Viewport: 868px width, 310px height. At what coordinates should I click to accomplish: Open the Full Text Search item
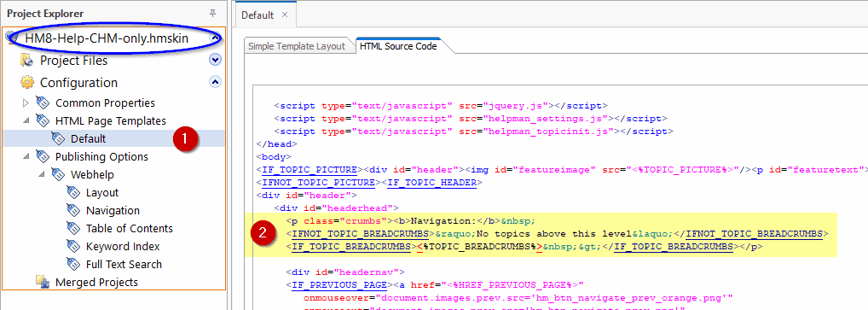pyautogui.click(x=124, y=264)
